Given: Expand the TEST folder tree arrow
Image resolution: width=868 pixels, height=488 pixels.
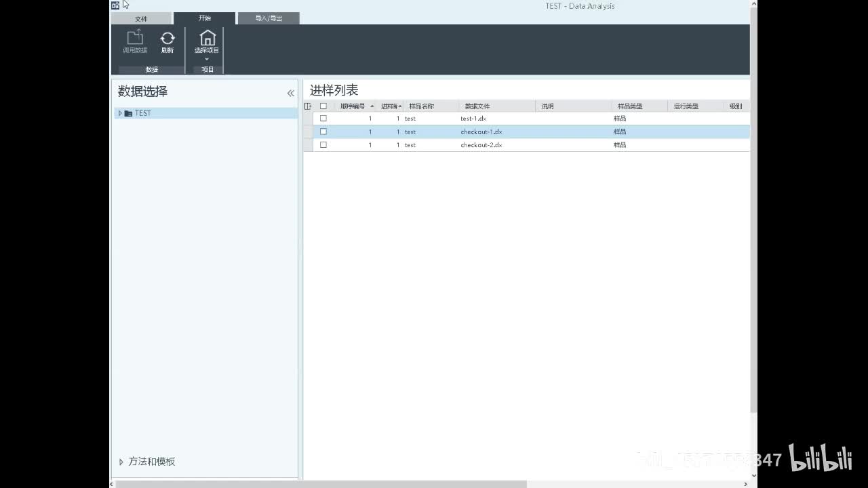Looking at the screenshot, I should [x=120, y=113].
